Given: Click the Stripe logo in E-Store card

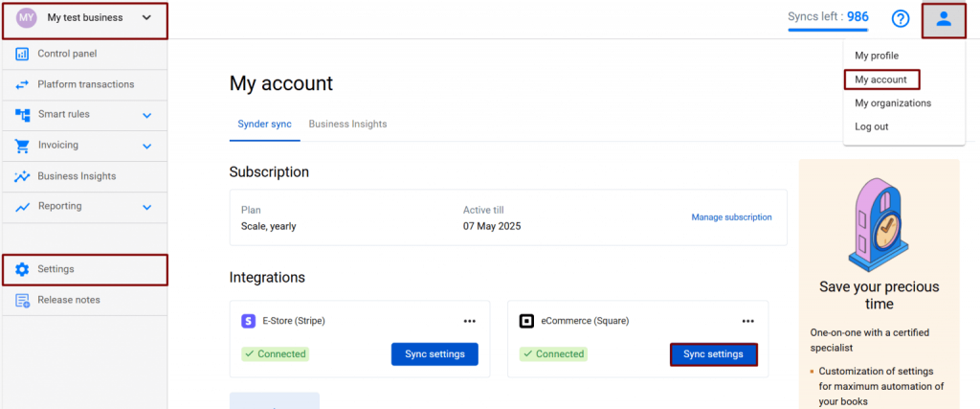Looking at the screenshot, I should pyautogui.click(x=248, y=321).
